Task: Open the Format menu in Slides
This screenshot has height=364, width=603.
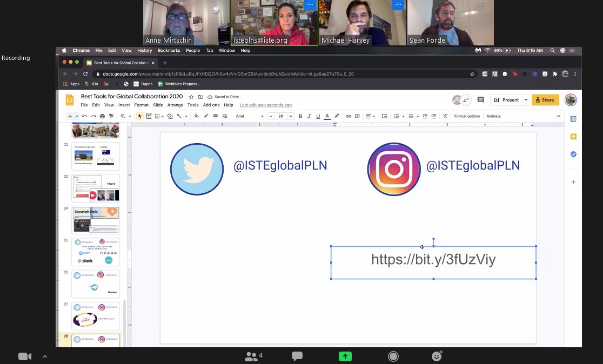Action: tap(141, 105)
